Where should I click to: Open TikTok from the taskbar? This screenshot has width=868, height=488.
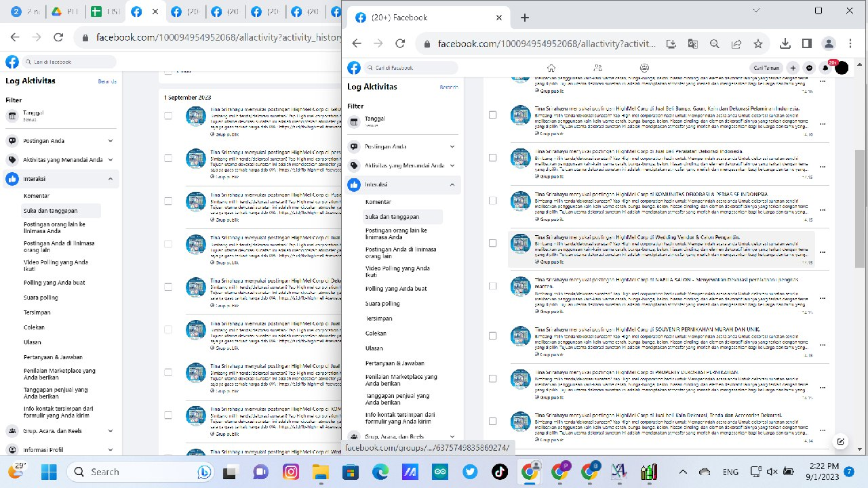(x=498, y=472)
